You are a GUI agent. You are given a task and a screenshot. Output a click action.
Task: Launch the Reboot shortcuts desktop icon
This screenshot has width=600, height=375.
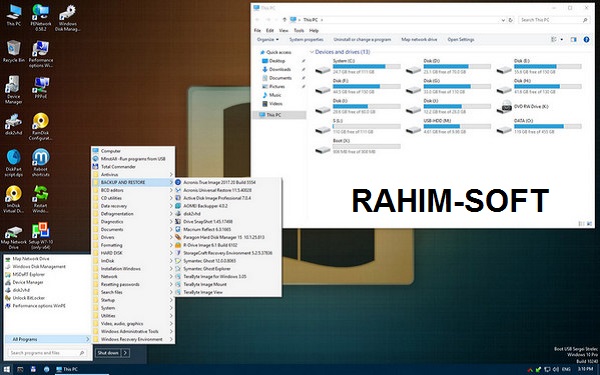coord(41,163)
